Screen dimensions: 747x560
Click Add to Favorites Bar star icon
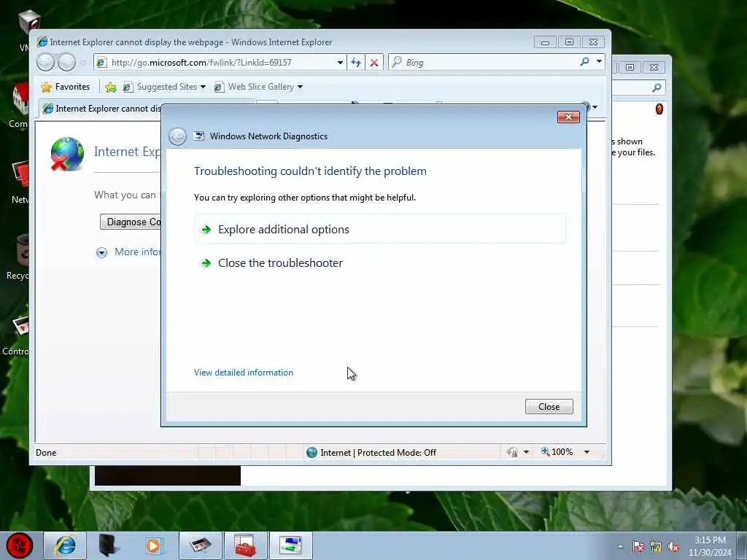click(x=111, y=87)
